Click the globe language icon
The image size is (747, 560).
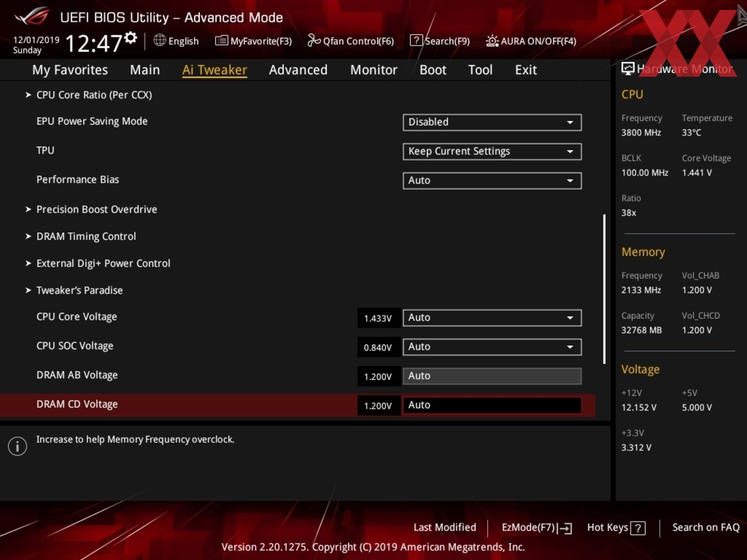[x=159, y=40]
